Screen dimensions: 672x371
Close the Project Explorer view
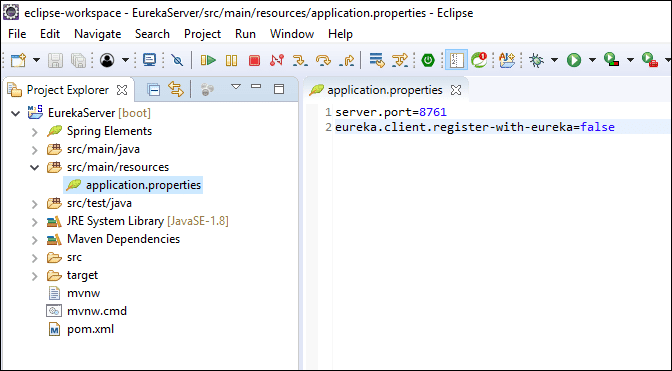pyautogui.click(x=122, y=90)
